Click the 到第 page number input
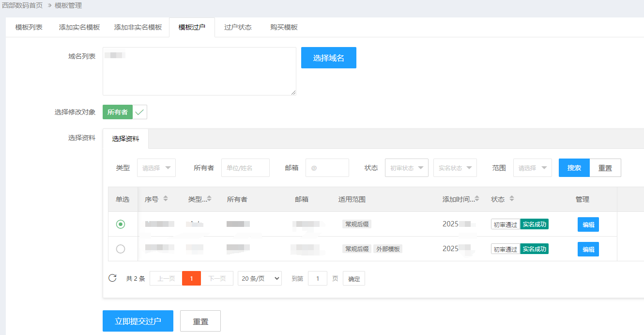The image size is (644, 335). pyautogui.click(x=318, y=278)
